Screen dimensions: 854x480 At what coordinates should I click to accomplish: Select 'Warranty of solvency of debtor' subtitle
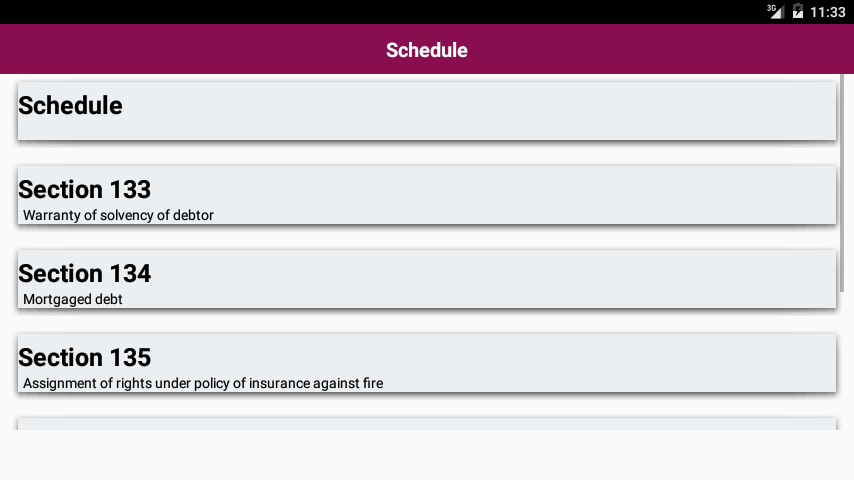(118, 215)
